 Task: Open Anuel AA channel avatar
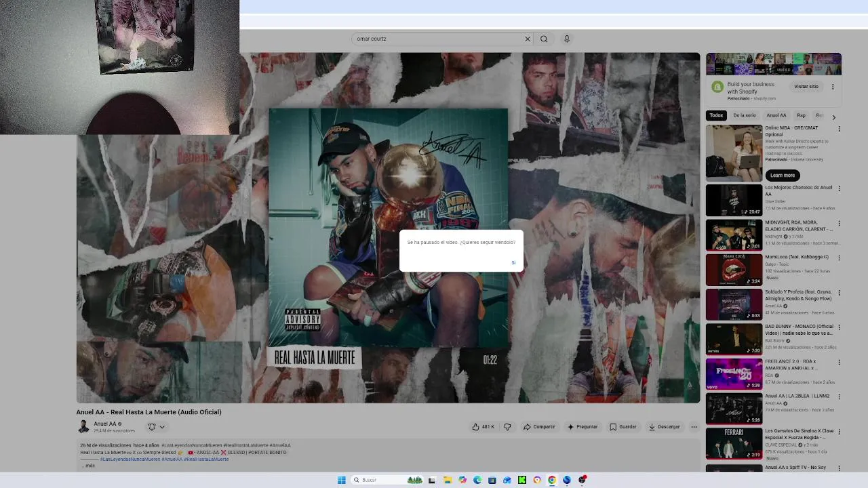[83, 426]
